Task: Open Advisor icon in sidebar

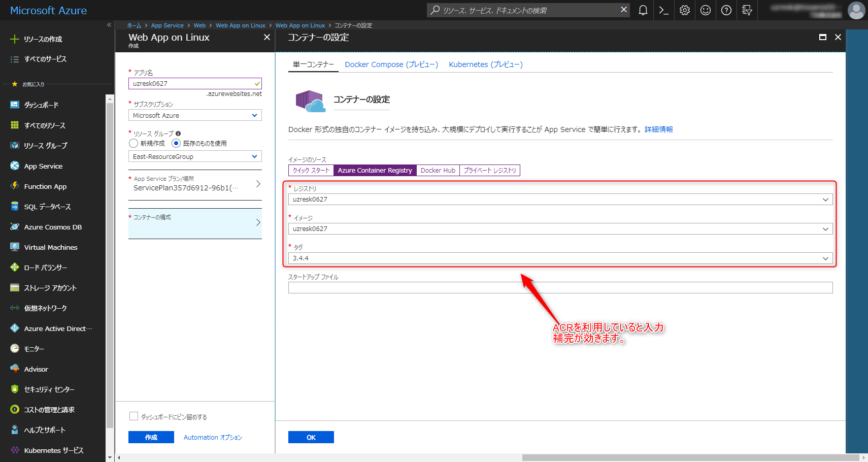Action: pyautogui.click(x=15, y=369)
